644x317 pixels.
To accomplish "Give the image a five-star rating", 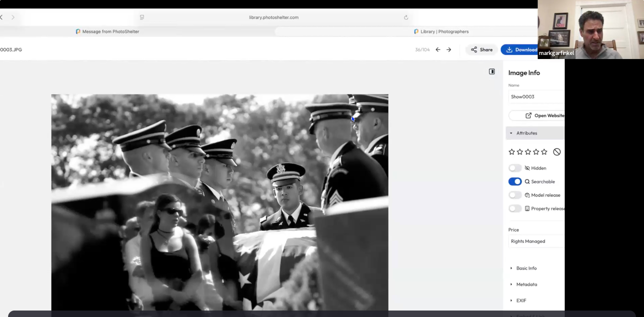I will pyautogui.click(x=544, y=152).
